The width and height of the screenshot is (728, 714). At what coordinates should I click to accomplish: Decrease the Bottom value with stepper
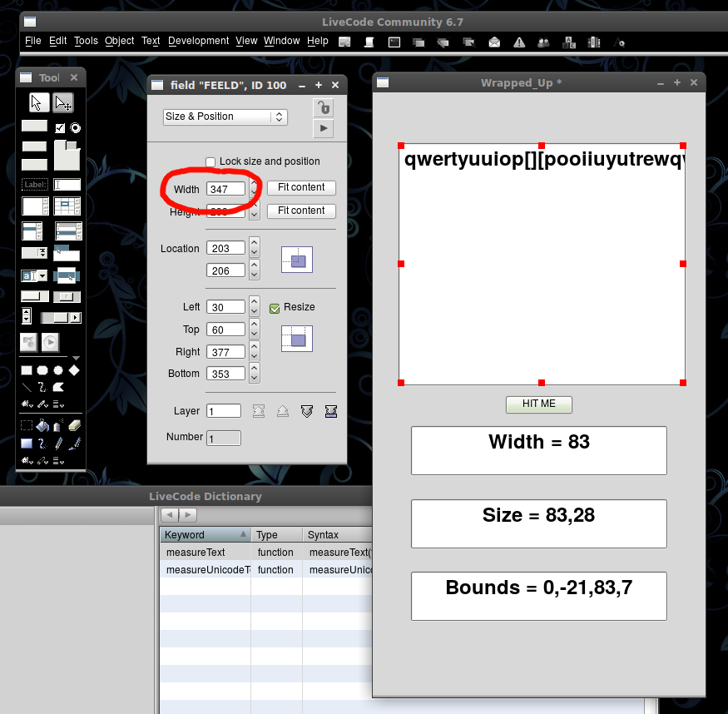254,379
